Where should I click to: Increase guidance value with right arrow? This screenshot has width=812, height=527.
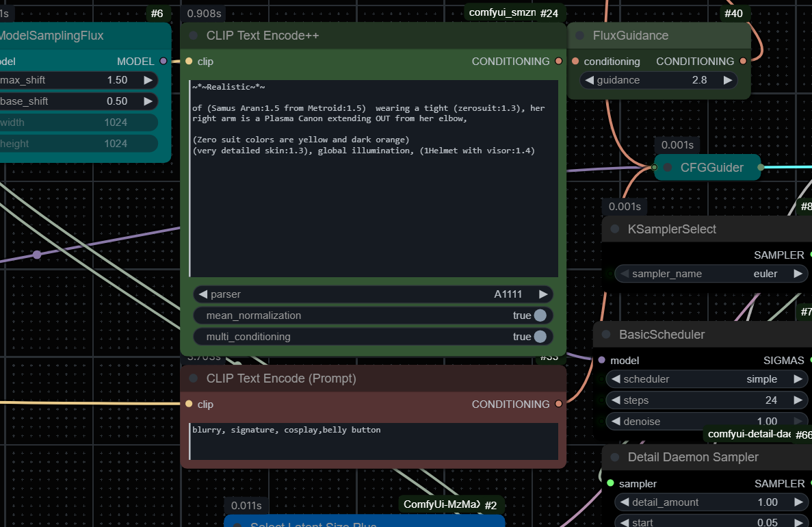(728, 80)
